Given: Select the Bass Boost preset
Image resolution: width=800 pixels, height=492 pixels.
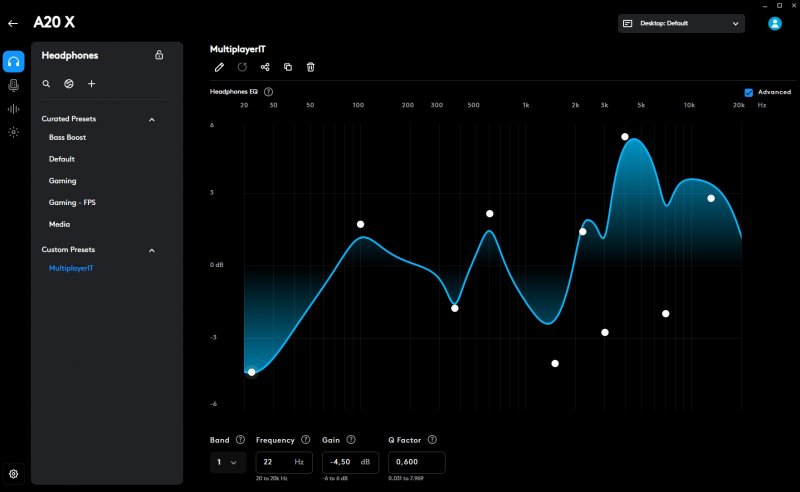Looking at the screenshot, I should [x=68, y=137].
